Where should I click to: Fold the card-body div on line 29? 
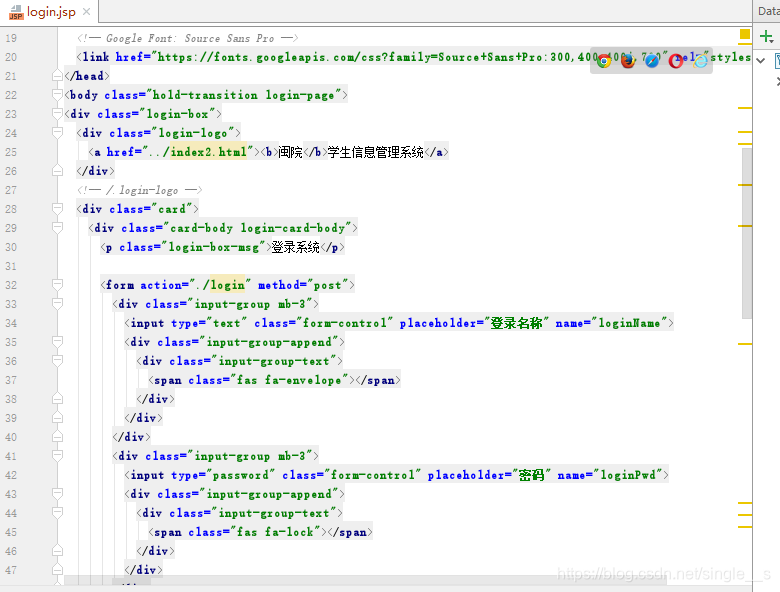point(57,228)
